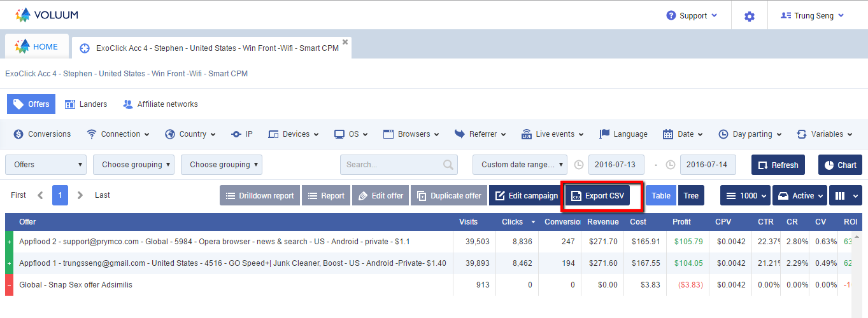Expand the Date menu

coord(683,134)
